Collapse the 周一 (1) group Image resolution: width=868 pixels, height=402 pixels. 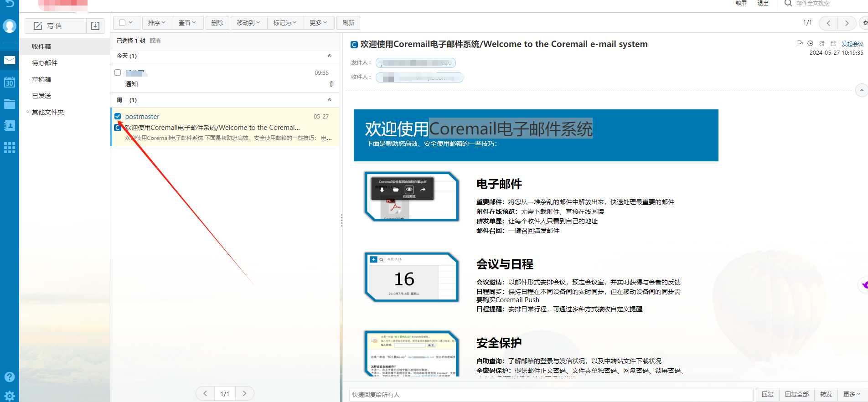tap(330, 100)
